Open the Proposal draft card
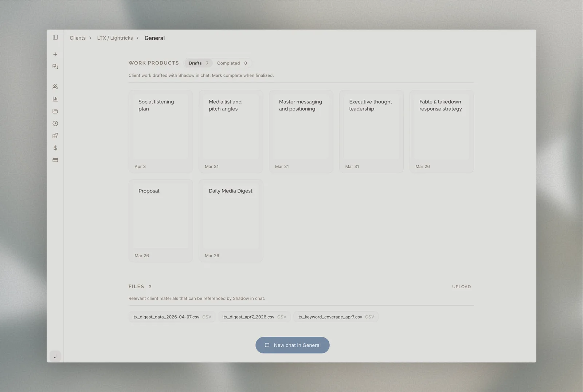 point(161,221)
